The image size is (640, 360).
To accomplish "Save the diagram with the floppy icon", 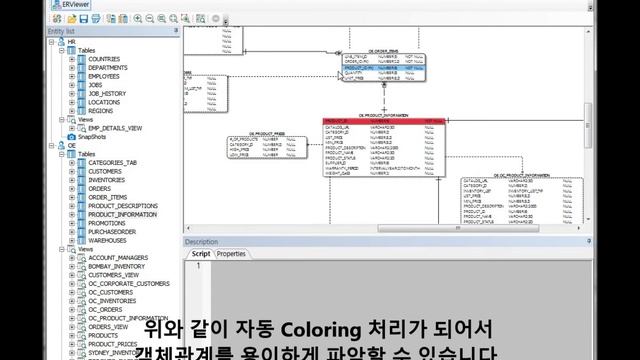I will pyautogui.click(x=84, y=18).
